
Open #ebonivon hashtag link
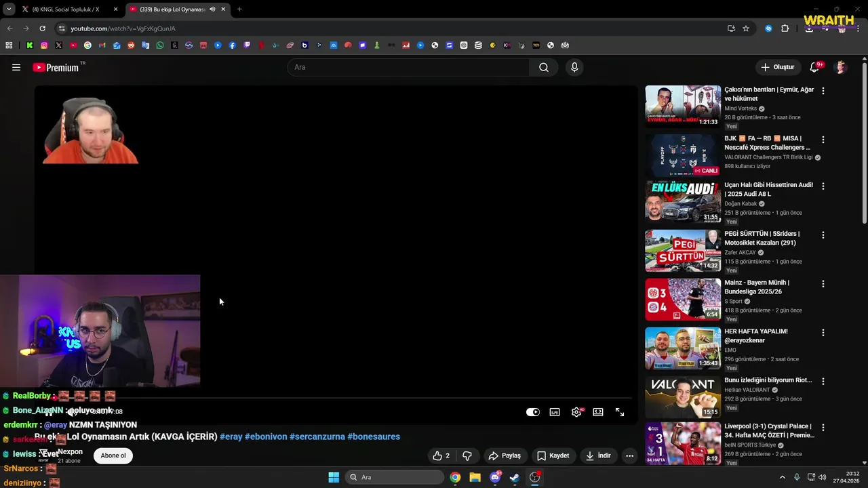[266, 436]
